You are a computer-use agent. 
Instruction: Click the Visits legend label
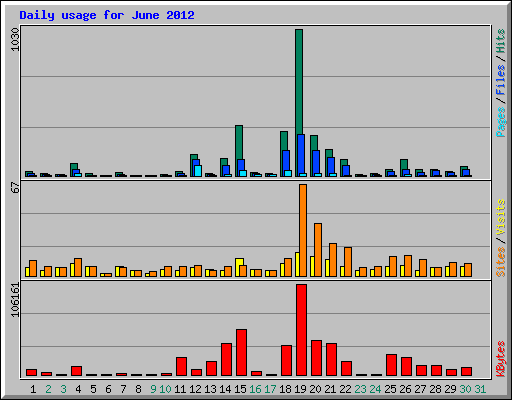[501, 217]
